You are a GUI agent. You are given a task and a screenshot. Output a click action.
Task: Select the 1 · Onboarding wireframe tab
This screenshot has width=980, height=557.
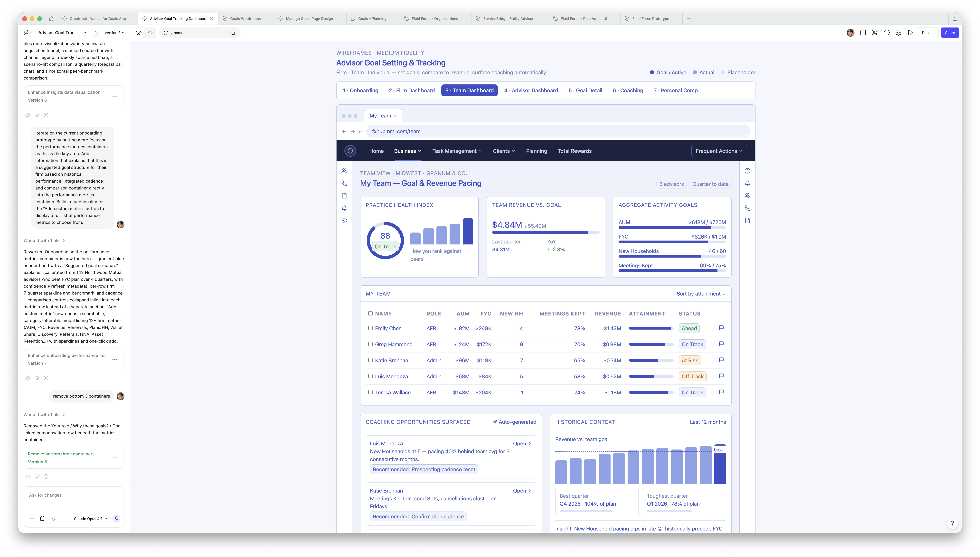click(x=361, y=90)
